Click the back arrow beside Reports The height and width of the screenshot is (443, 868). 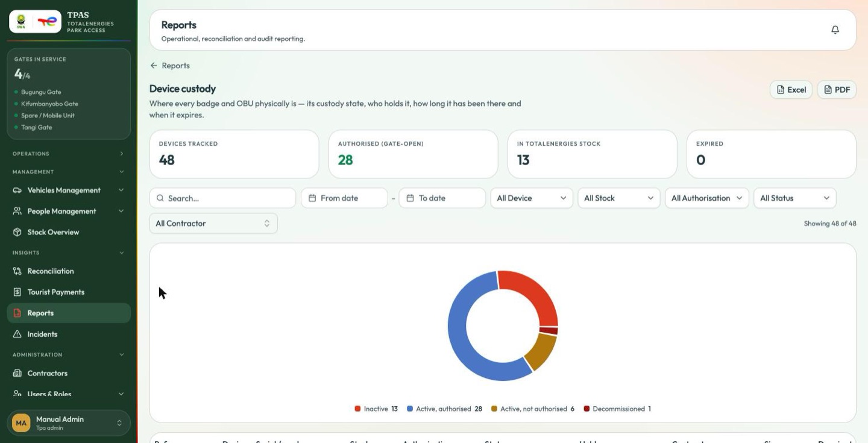[154, 66]
